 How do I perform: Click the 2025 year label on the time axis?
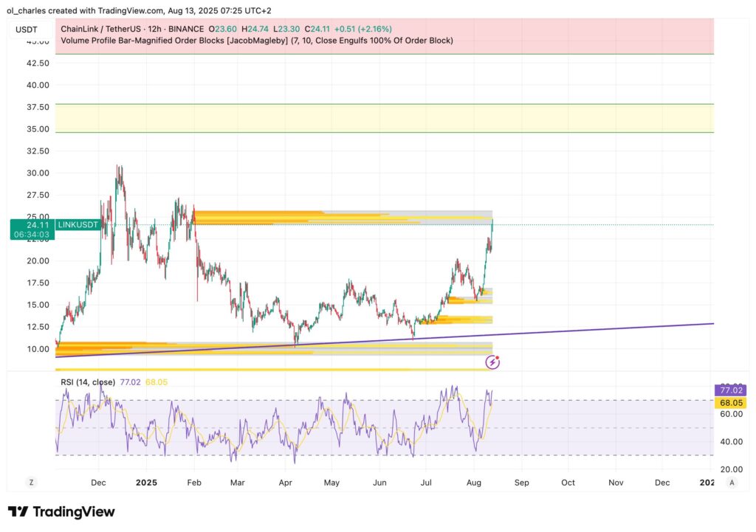146,482
